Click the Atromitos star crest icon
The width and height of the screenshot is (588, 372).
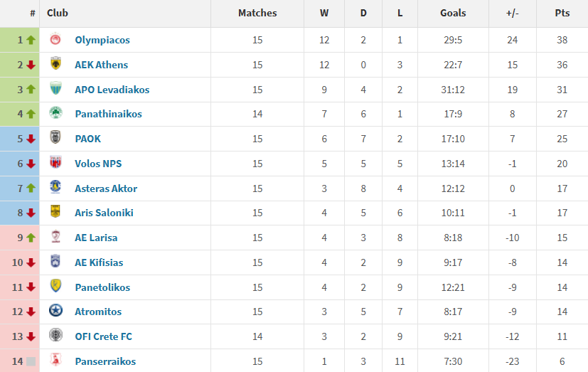pyautogui.click(x=55, y=312)
